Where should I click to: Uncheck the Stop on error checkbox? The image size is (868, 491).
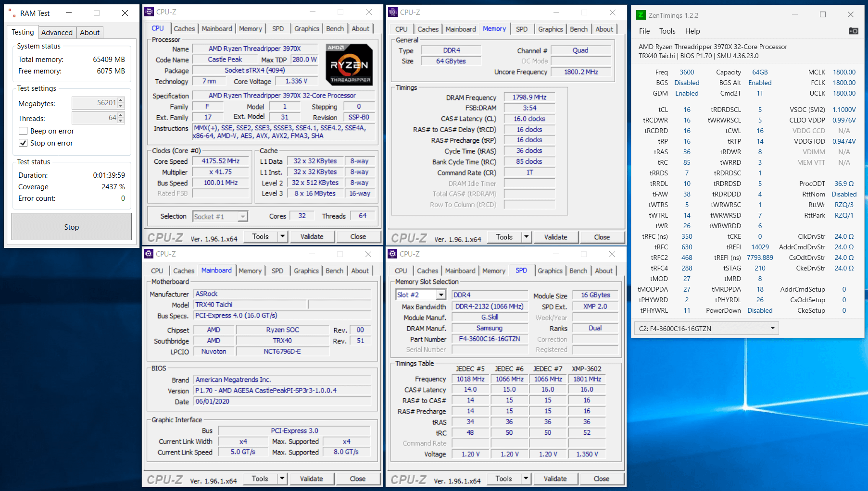coord(23,143)
